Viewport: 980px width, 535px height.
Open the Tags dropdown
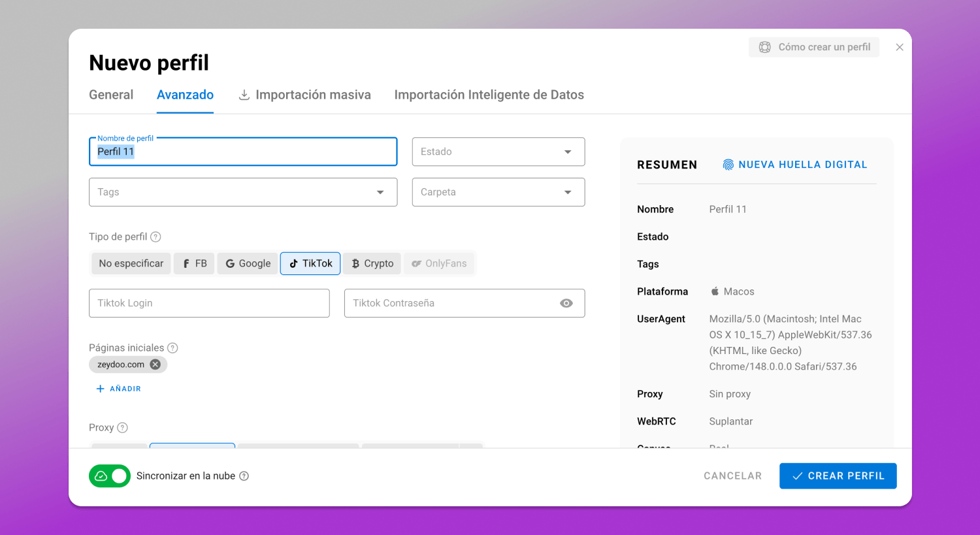click(x=243, y=192)
